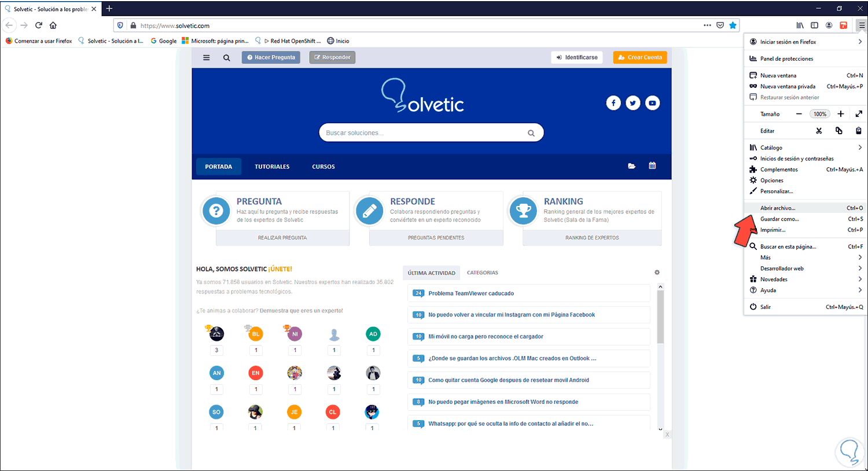Cut using the scissors icon in Editar row
This screenshot has width=868, height=471.
(819, 131)
